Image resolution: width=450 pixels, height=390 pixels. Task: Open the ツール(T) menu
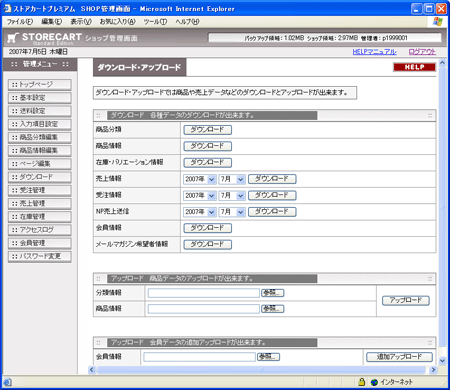[x=155, y=22]
